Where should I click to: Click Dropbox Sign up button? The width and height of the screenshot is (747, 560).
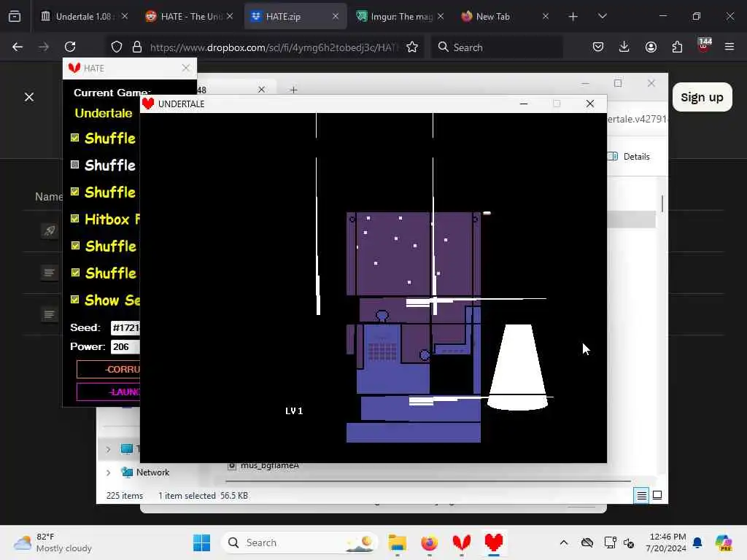click(703, 97)
